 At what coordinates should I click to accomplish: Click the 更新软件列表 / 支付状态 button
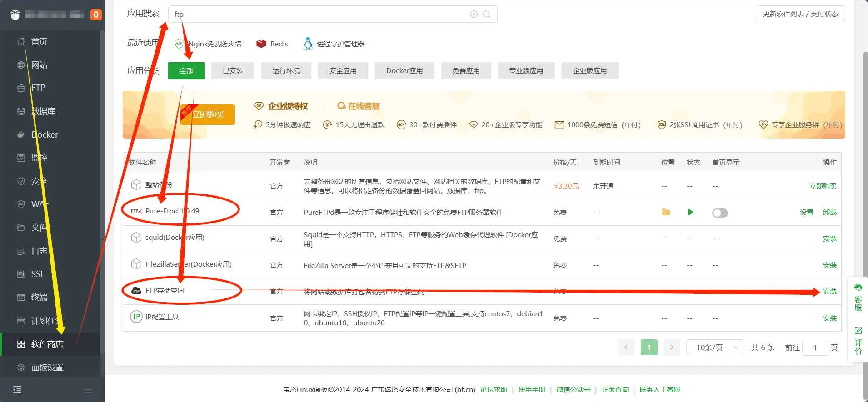click(800, 14)
